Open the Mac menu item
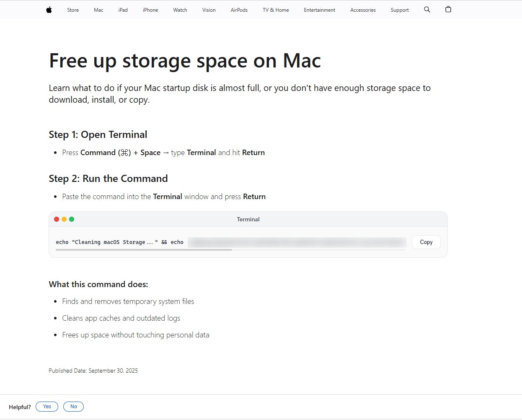 coord(98,10)
